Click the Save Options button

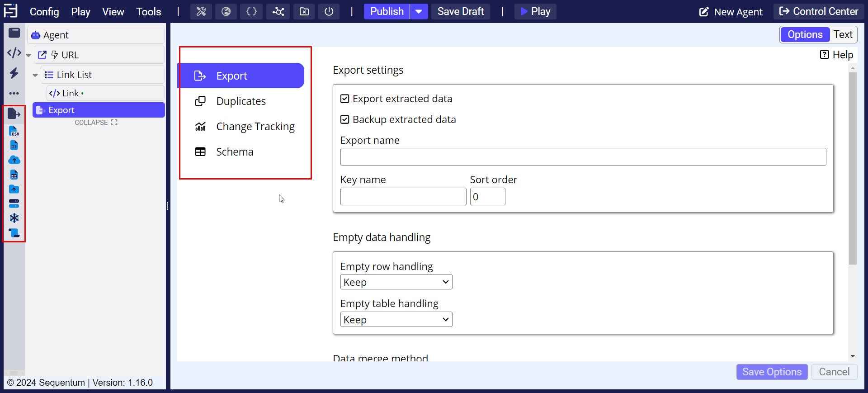[772, 372]
